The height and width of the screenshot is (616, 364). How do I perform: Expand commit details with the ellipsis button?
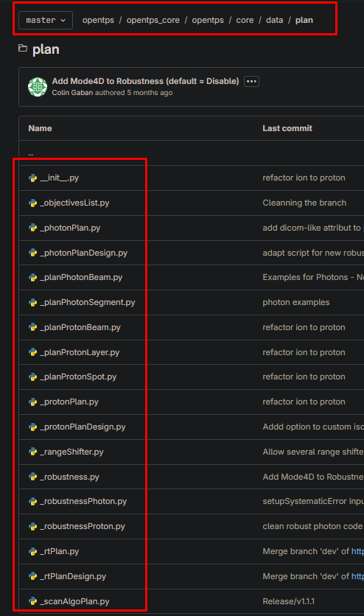pyautogui.click(x=251, y=81)
